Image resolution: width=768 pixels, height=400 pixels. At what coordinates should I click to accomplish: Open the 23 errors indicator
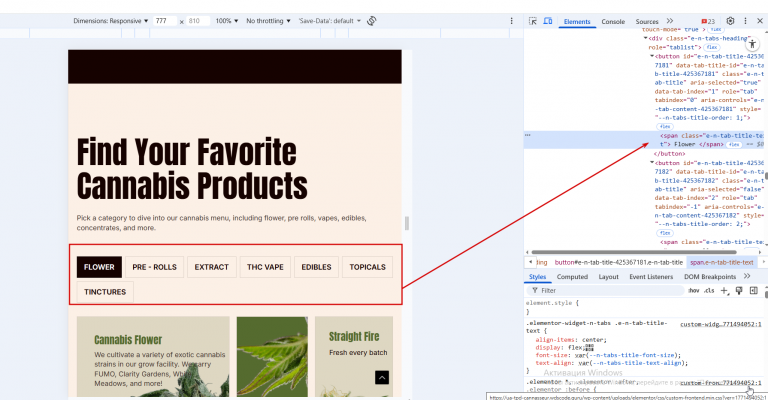click(x=708, y=22)
